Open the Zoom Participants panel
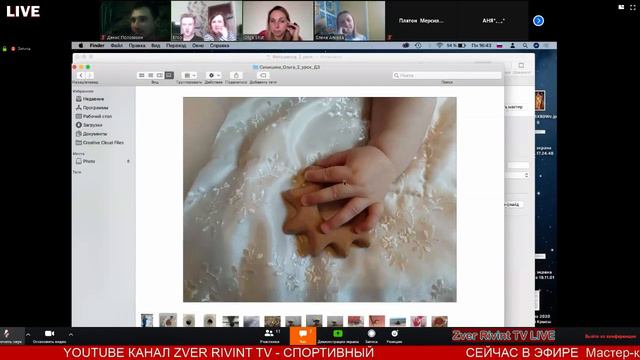Viewport: 640px width, 360px height. pos(270,336)
